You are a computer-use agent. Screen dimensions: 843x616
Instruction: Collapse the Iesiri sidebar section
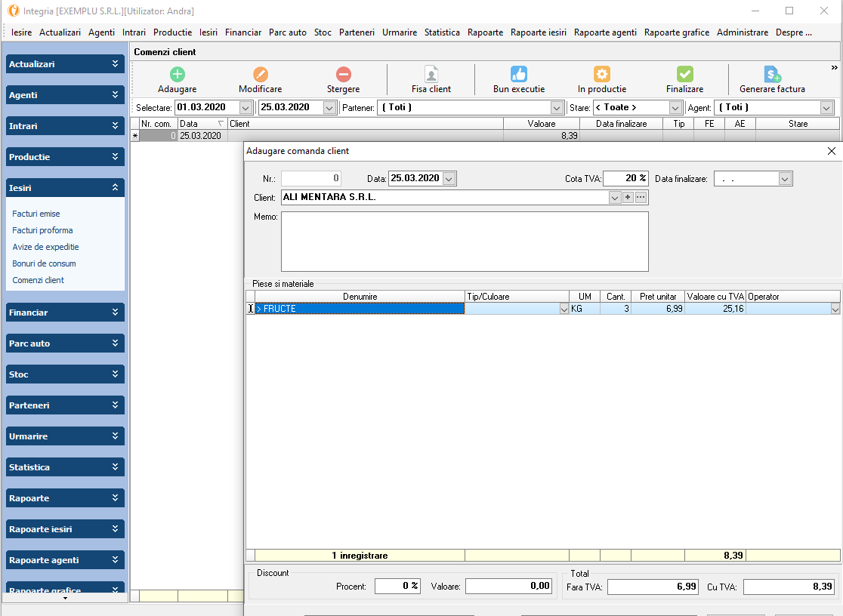coord(115,187)
